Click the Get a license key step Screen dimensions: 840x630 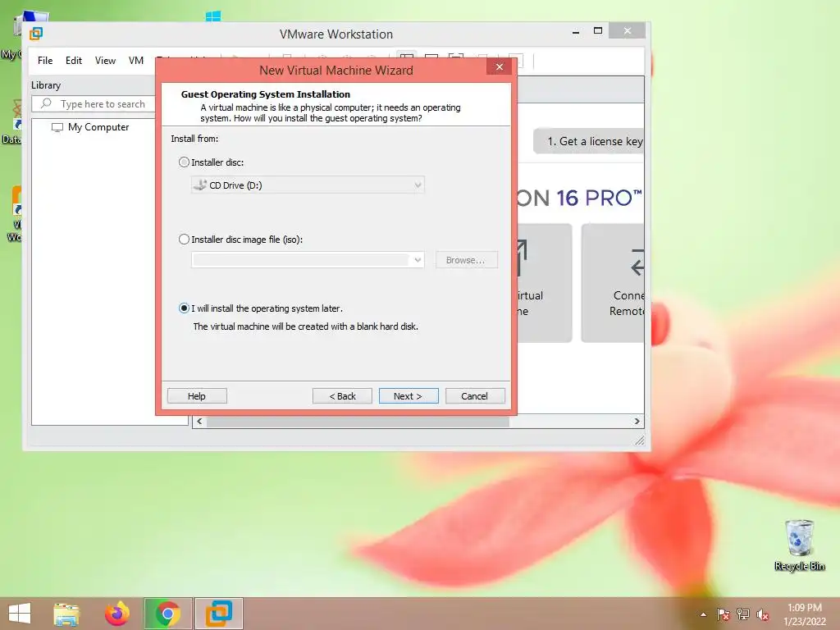pos(589,141)
